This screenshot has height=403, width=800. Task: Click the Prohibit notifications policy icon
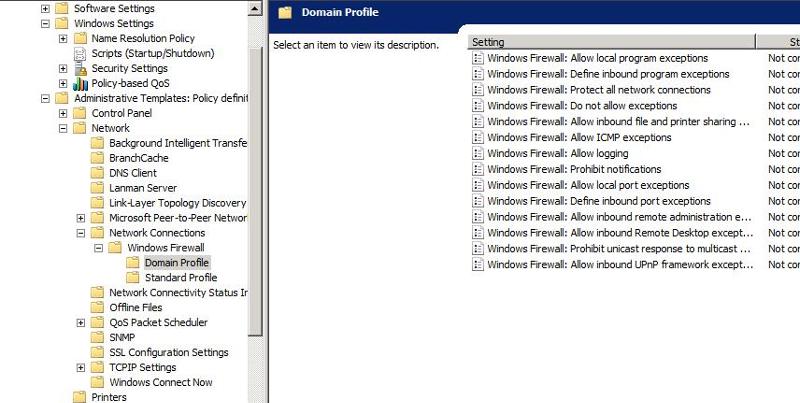(x=478, y=169)
